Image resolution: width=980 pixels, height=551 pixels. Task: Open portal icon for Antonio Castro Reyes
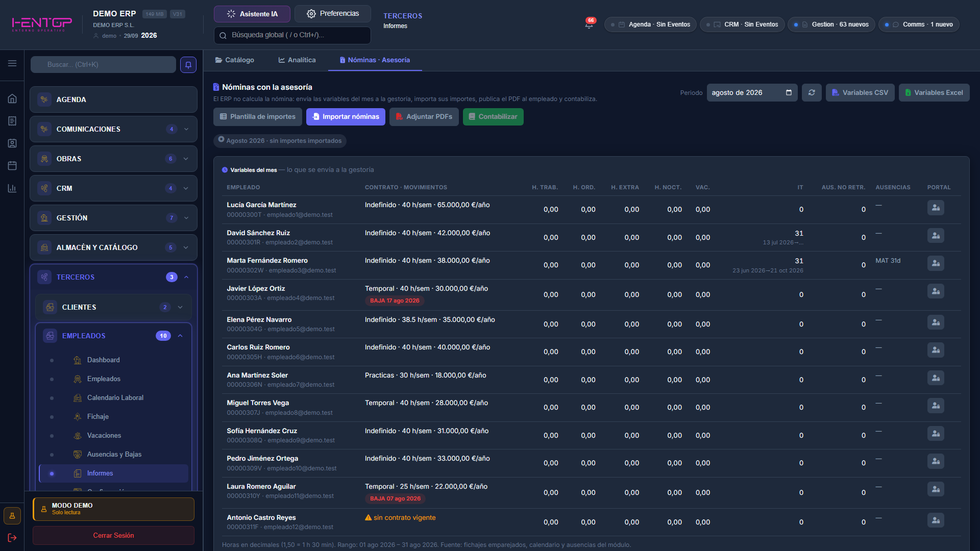(x=935, y=520)
